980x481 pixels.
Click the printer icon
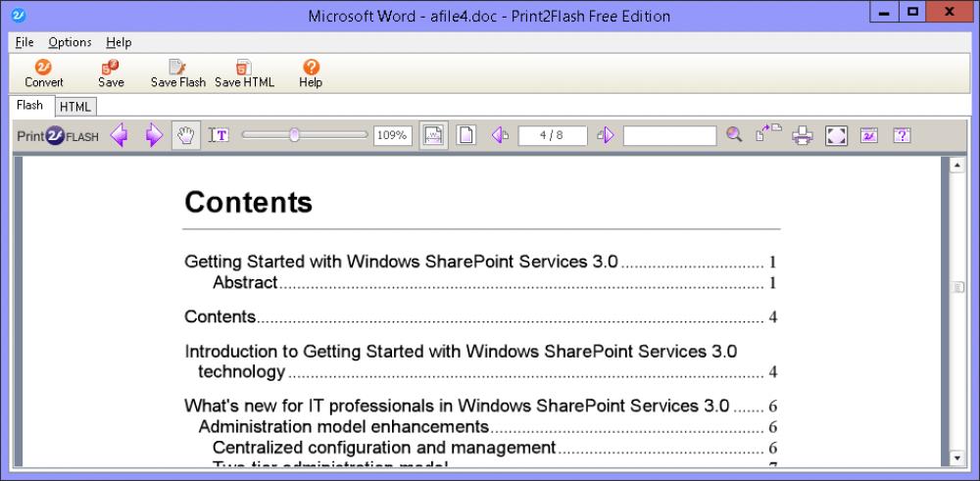pyautogui.click(x=803, y=135)
